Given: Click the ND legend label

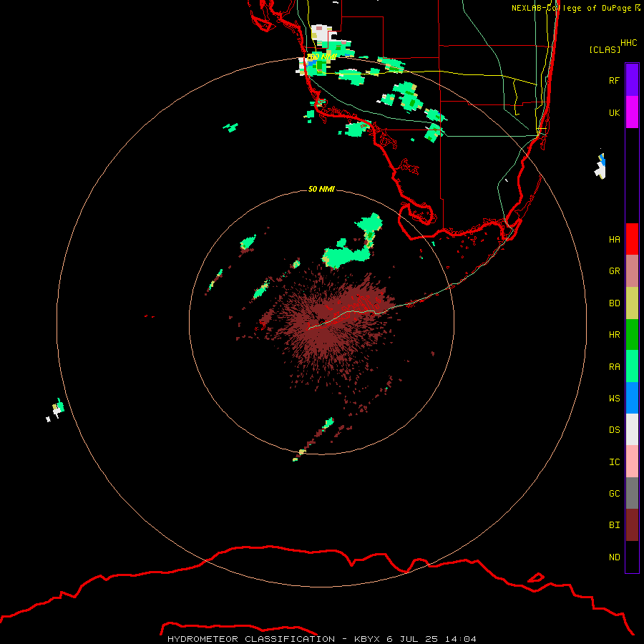Looking at the screenshot, I should [x=614, y=557].
